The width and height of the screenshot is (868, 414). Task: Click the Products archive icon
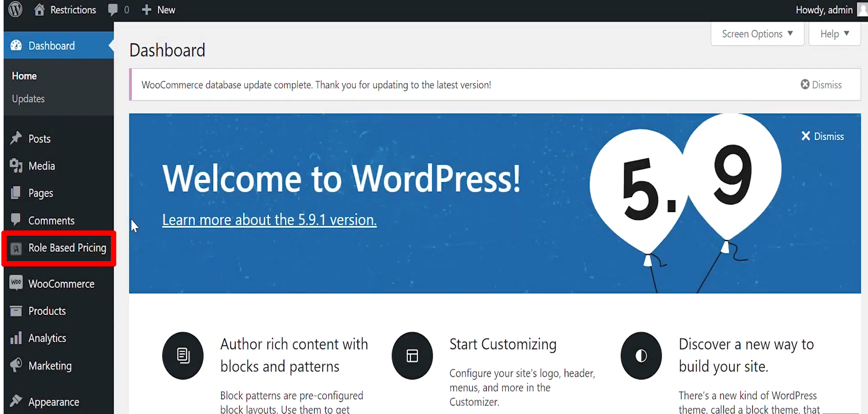pos(16,311)
